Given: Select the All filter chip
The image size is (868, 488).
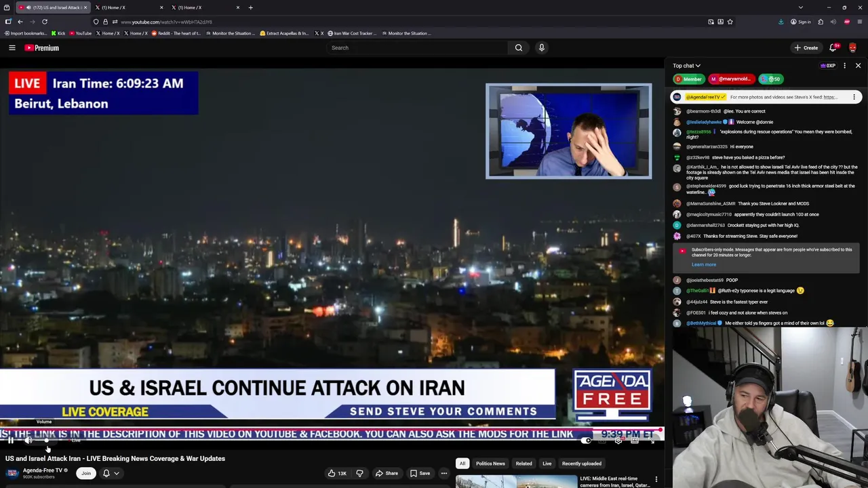Looking at the screenshot, I should click(x=462, y=464).
